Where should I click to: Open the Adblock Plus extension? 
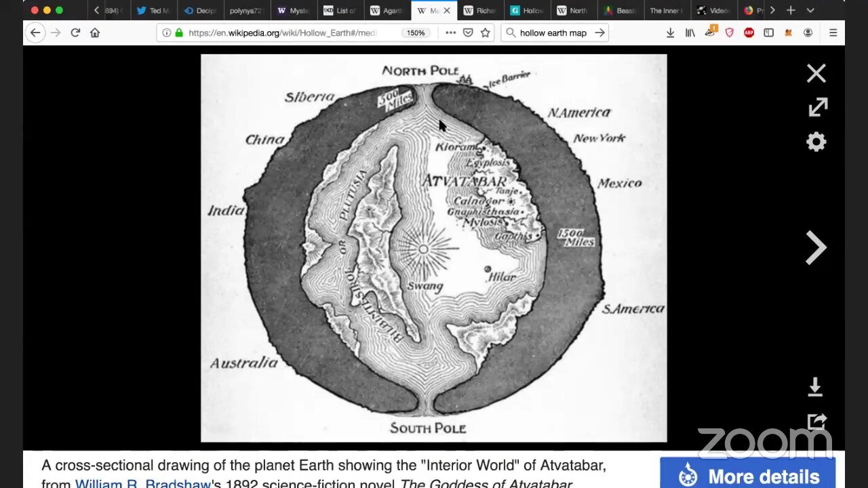click(x=749, y=33)
